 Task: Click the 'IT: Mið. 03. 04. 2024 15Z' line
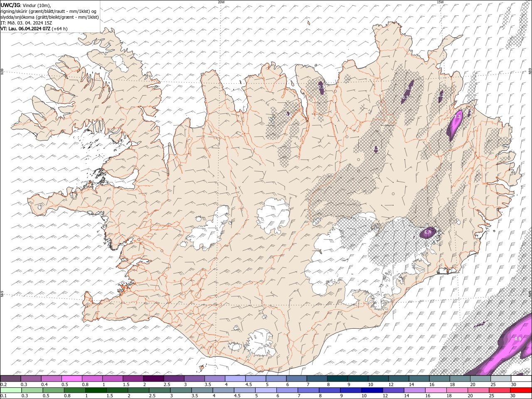pyautogui.click(x=26, y=23)
